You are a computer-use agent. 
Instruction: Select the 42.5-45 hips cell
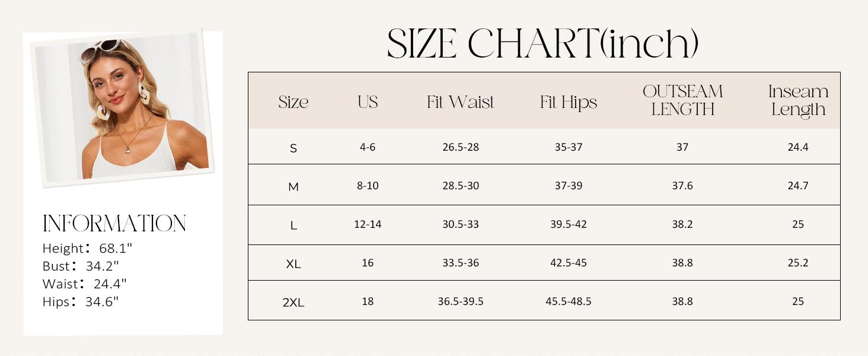click(x=569, y=263)
